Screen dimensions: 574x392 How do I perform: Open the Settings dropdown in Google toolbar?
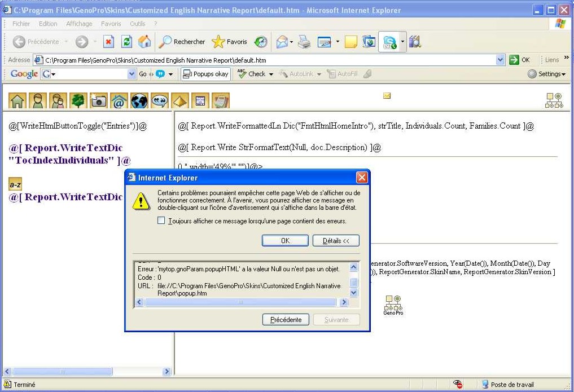point(547,74)
